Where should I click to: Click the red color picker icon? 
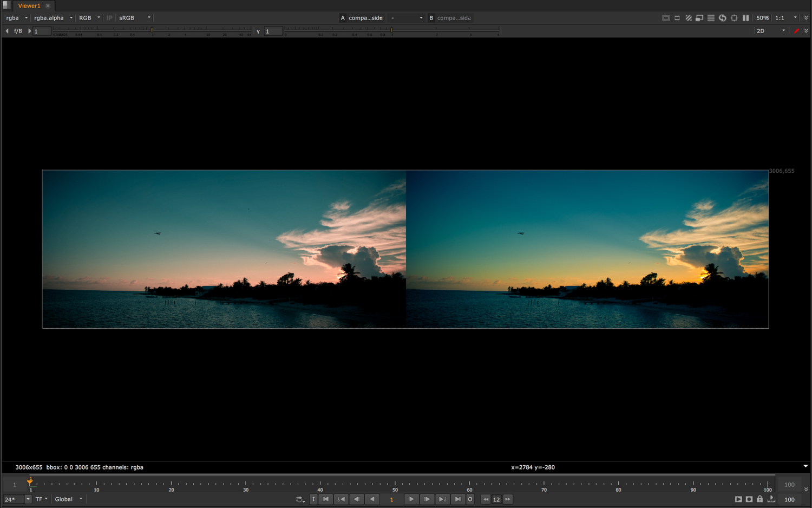796,31
